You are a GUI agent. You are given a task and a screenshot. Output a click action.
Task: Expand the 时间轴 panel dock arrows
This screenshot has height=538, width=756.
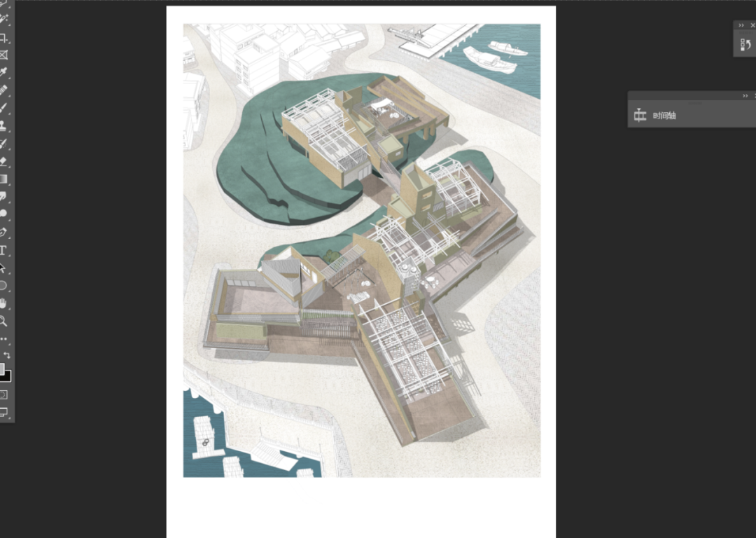745,96
